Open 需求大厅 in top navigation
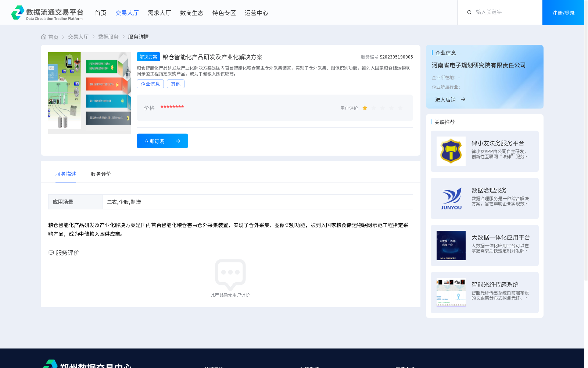The height and width of the screenshot is (368, 588). click(159, 13)
